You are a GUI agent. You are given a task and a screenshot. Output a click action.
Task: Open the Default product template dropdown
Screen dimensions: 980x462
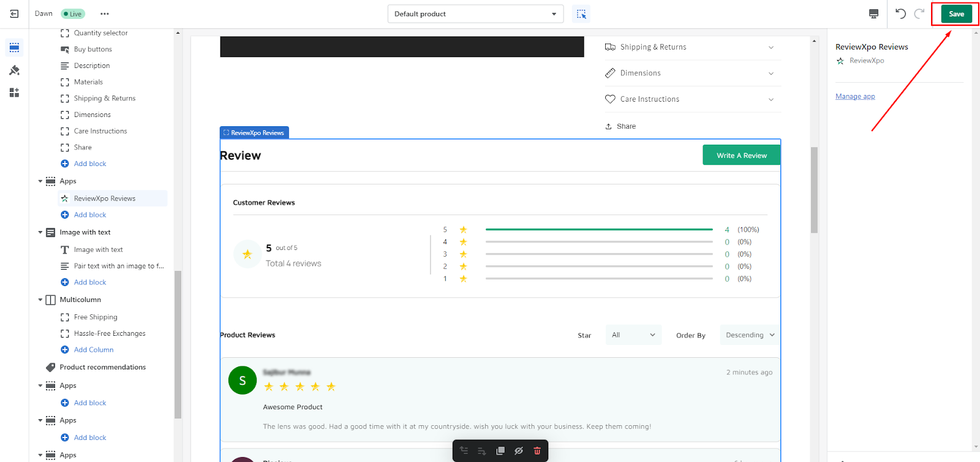475,14
